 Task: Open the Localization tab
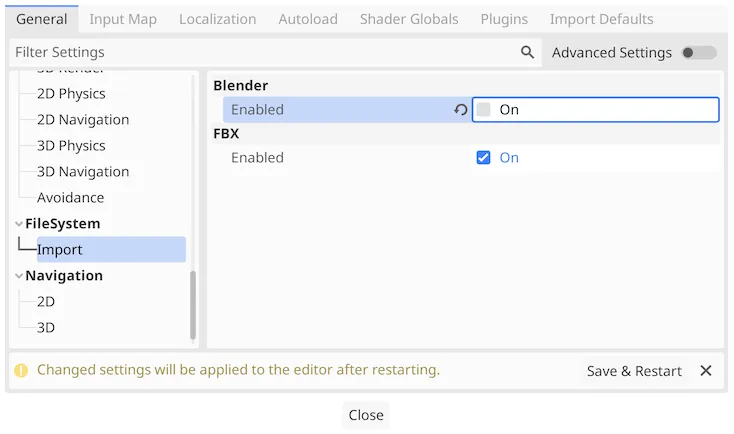coord(218,19)
